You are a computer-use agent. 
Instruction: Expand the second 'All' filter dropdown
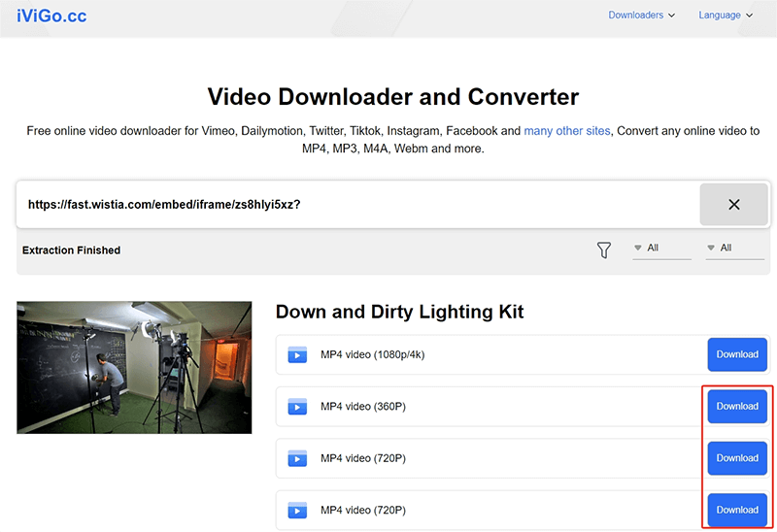pos(734,249)
